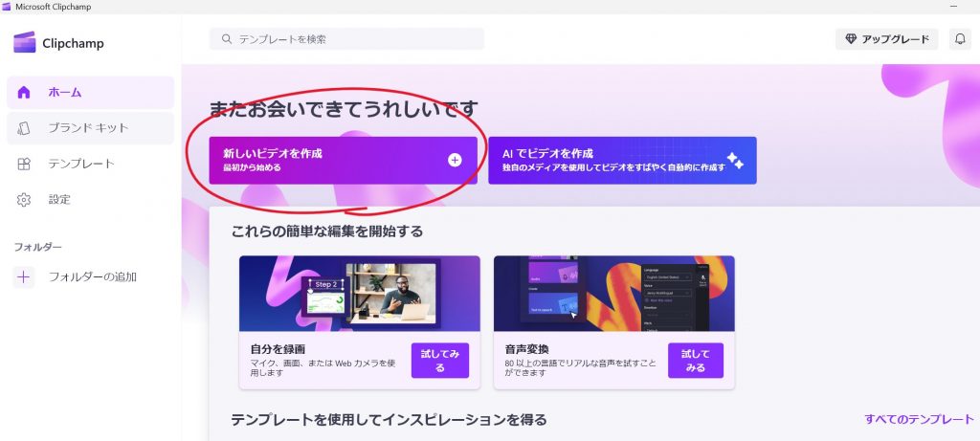Open the 設定 gear icon
980x441 pixels.
click(x=24, y=200)
